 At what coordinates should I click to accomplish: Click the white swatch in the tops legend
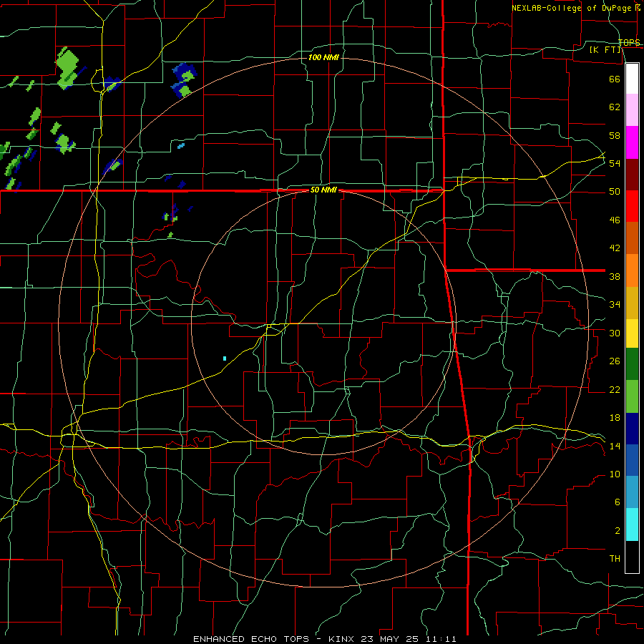pyautogui.click(x=632, y=79)
